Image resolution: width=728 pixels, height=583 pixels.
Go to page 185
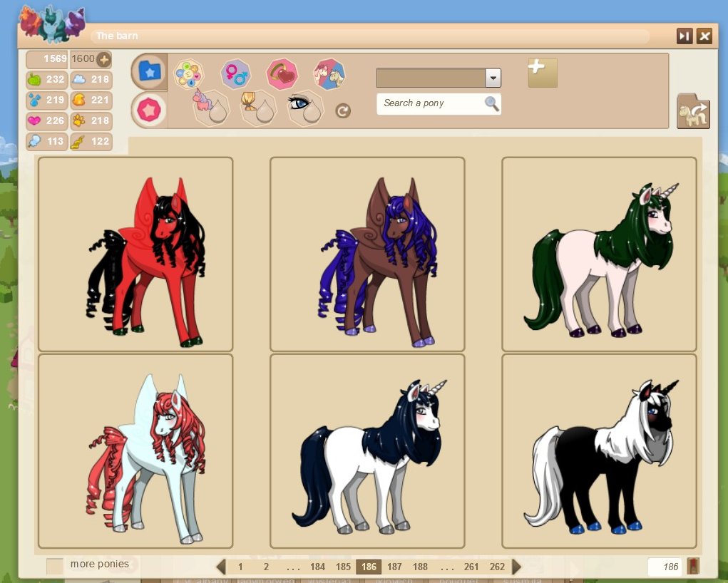343,567
